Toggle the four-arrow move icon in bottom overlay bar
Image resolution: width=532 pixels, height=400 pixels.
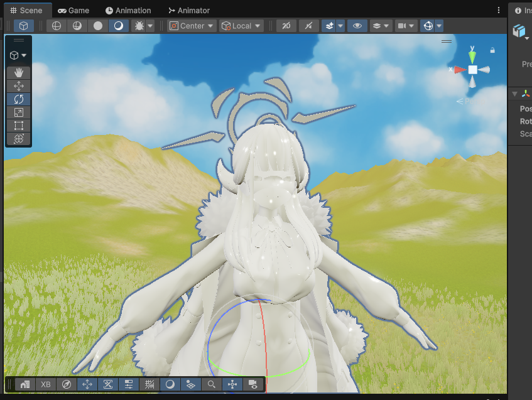click(87, 384)
